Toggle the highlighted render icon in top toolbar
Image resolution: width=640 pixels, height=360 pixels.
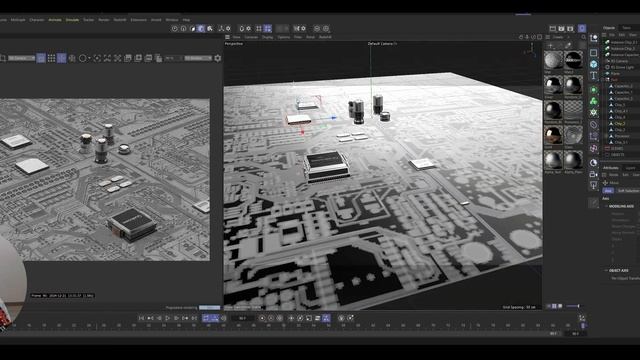click(x=201, y=29)
